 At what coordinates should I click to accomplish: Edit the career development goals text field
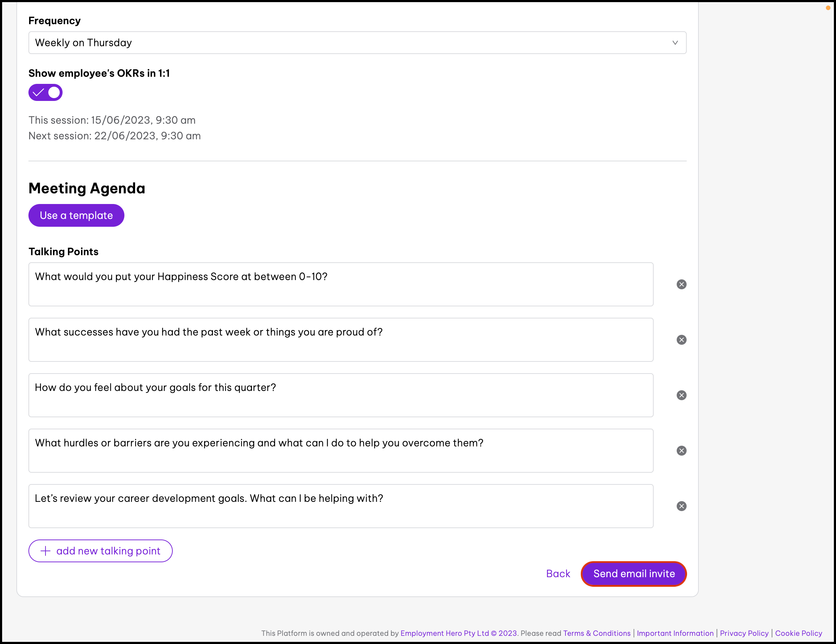point(341,506)
